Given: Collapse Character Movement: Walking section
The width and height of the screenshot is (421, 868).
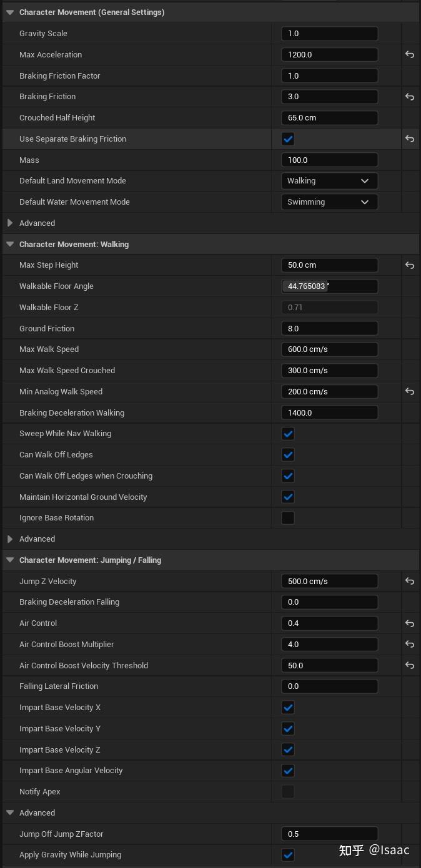Looking at the screenshot, I should (x=10, y=245).
